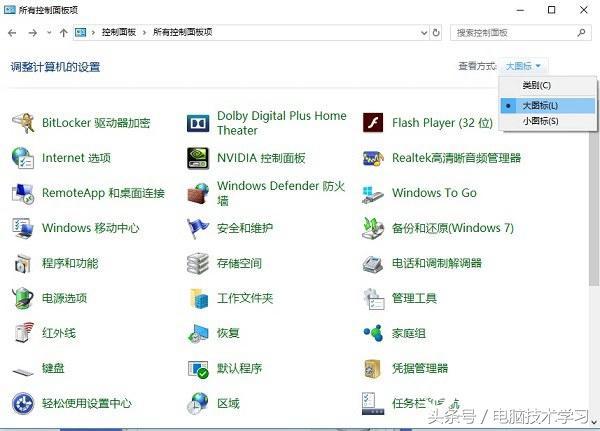Open the 默认程序 icon
Image resolution: width=600 pixels, height=431 pixels.
(x=198, y=369)
